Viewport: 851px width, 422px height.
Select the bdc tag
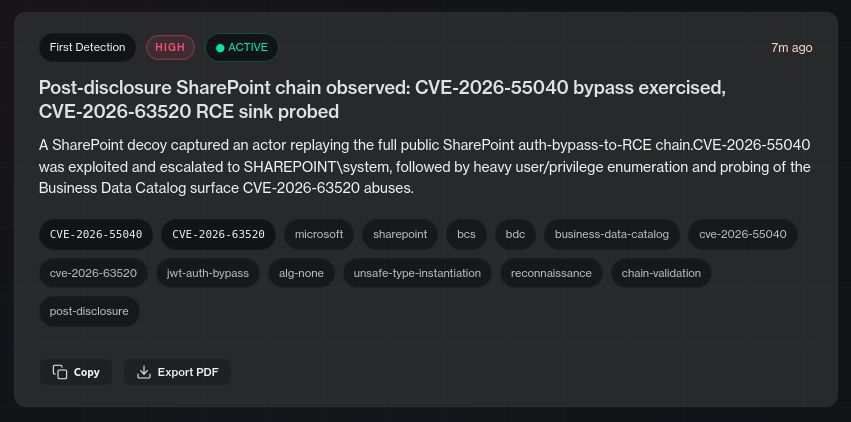coord(515,234)
